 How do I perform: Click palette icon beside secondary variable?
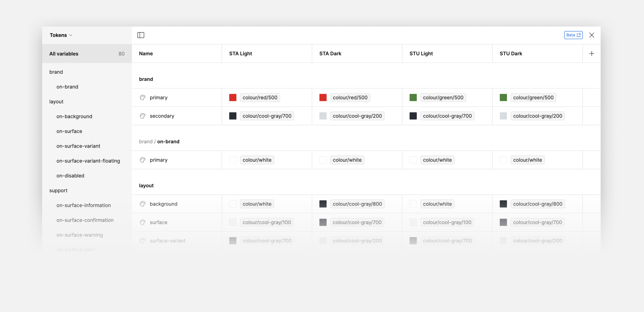pos(142,116)
